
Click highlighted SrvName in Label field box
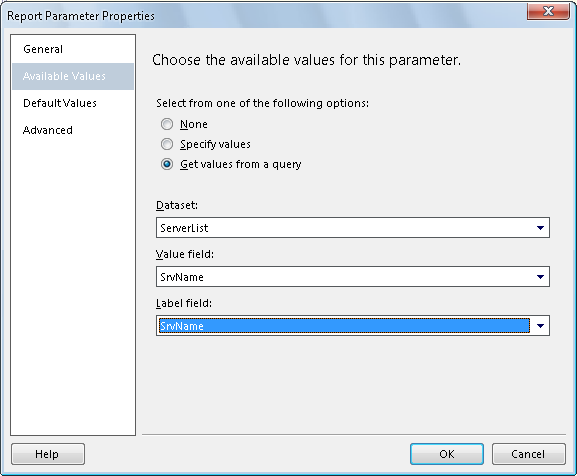coord(182,326)
